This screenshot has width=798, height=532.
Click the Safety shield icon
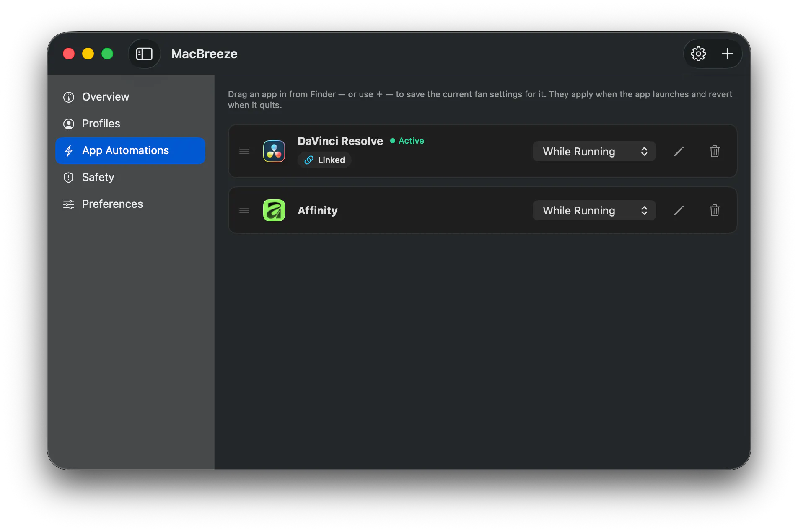point(69,178)
